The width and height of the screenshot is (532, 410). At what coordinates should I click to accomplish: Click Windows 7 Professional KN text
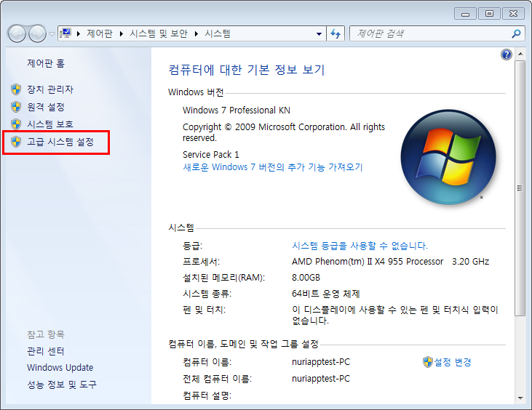pos(237,110)
